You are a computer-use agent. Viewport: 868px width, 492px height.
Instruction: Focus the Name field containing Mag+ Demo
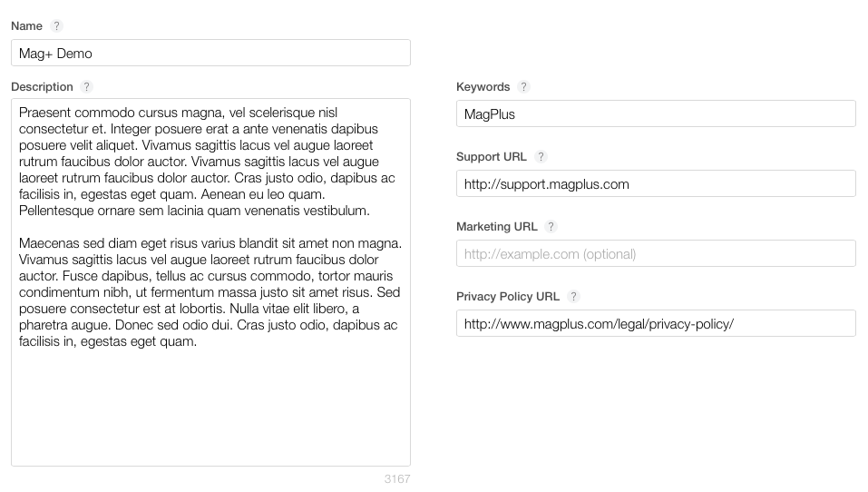point(211,53)
